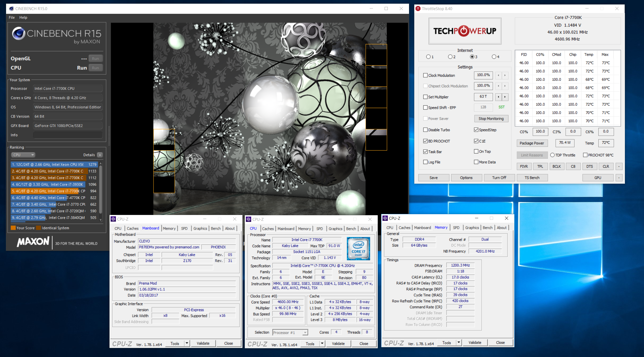The image size is (644, 357).
Task: Switch to SPD tab in Mainboard CPU-Z window
Action: click(x=184, y=228)
